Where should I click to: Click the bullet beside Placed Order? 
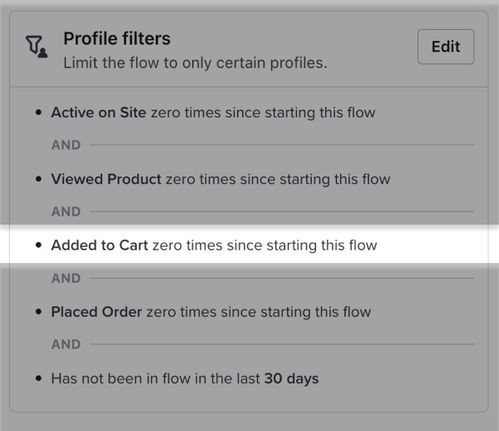pyautogui.click(x=39, y=312)
